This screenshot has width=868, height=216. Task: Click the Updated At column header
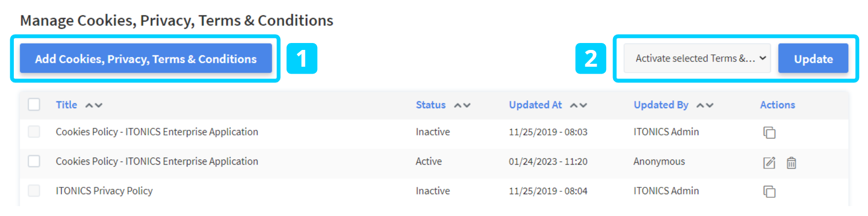(535, 105)
